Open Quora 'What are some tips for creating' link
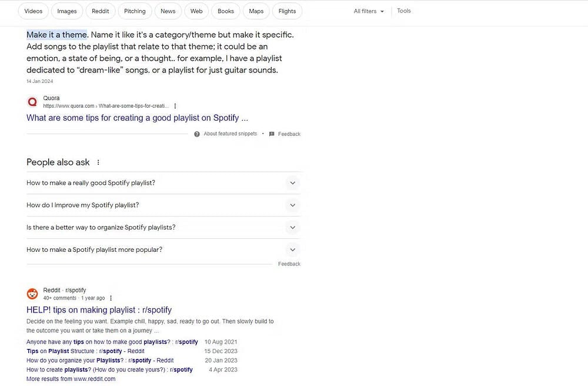This screenshot has height=386, width=588. pos(137,118)
